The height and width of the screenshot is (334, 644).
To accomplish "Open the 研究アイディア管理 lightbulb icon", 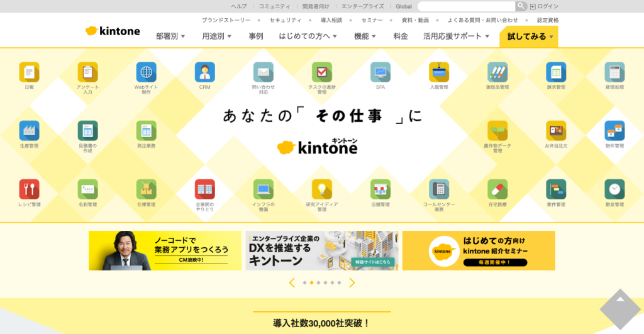I will (321, 189).
